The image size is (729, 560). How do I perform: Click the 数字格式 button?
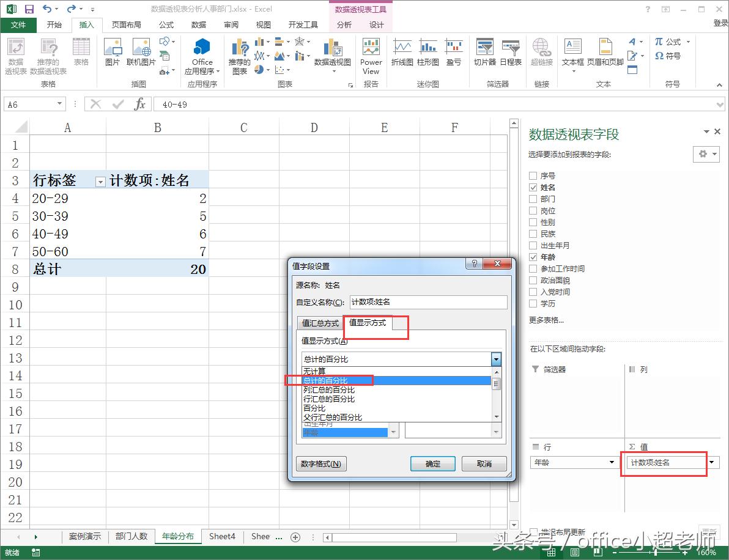point(321,464)
